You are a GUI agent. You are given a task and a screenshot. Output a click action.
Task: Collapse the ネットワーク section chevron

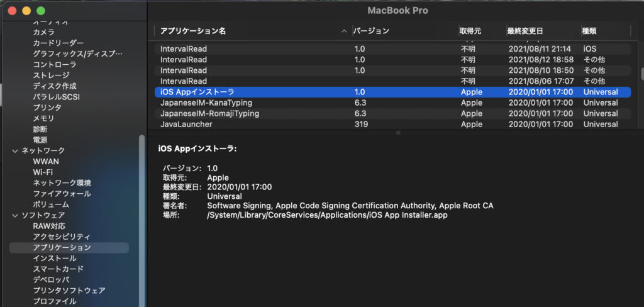[15, 151]
